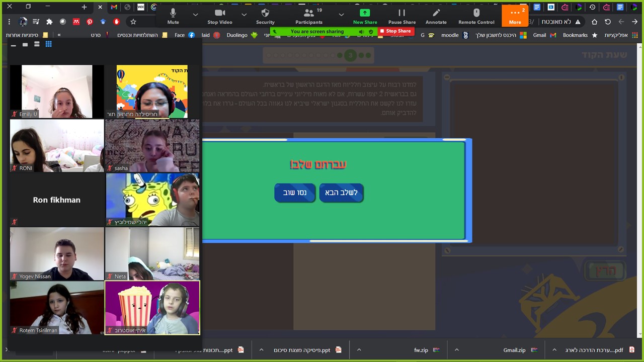Screen dimensions: 644x362
Task: Click Chrome home button
Action: 594,22
